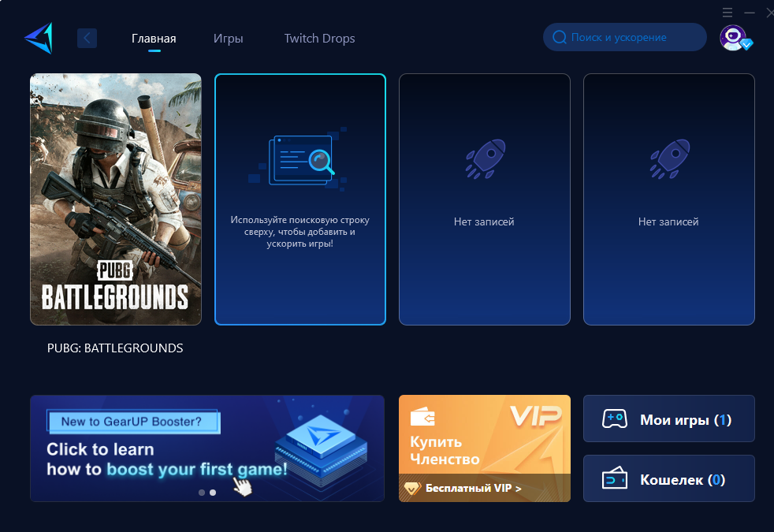
Task: Click the search window illustration icon
Action: pyautogui.click(x=298, y=159)
